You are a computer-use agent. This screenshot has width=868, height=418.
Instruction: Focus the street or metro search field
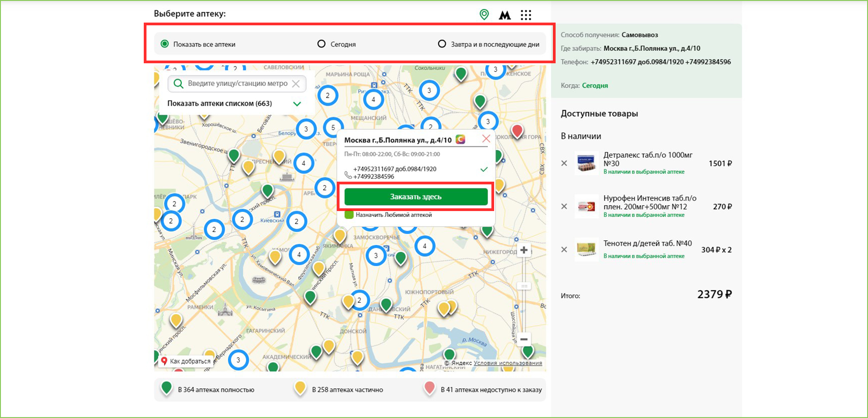237,84
